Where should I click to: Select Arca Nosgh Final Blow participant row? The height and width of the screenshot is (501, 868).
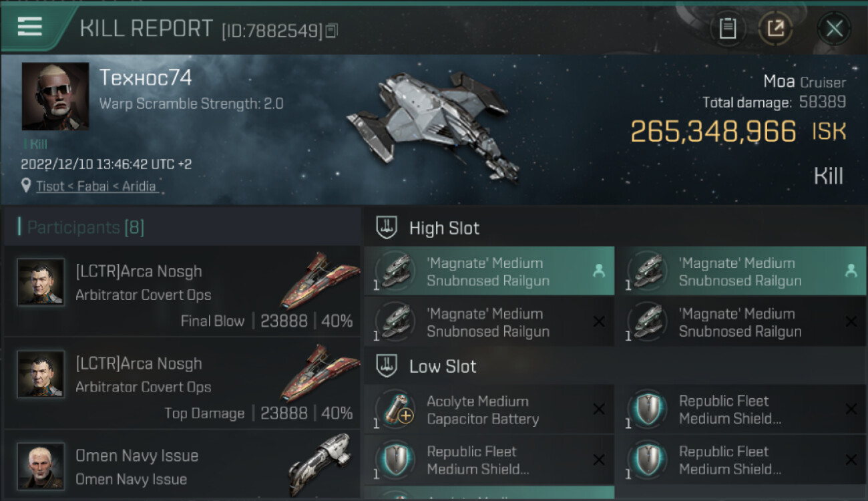point(182,291)
